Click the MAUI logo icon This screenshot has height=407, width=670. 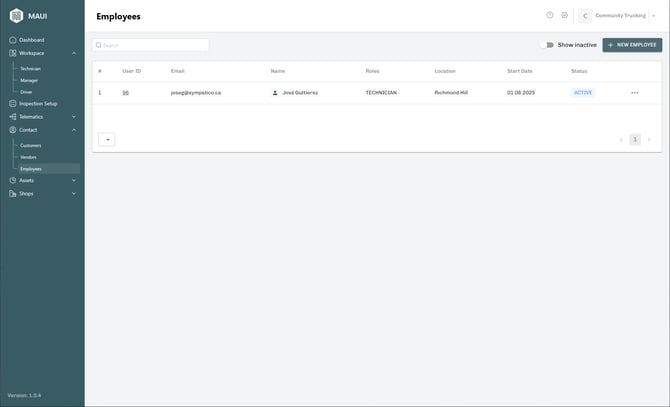pyautogui.click(x=16, y=16)
